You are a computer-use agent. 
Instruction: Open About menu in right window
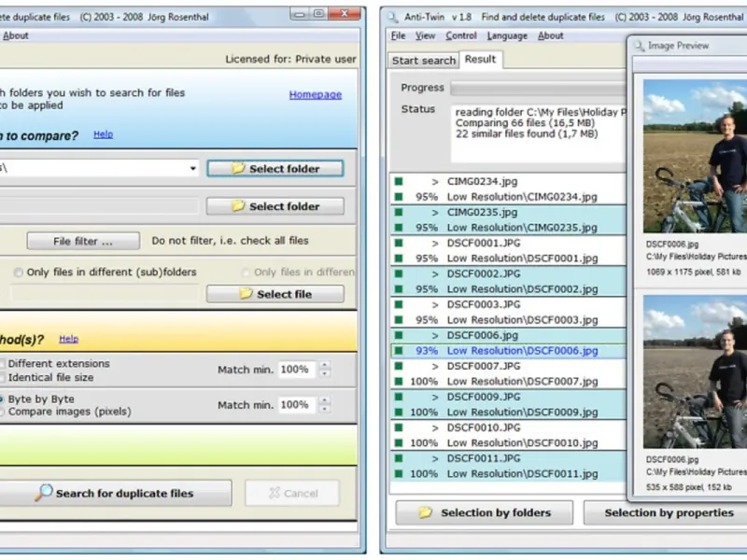click(551, 35)
